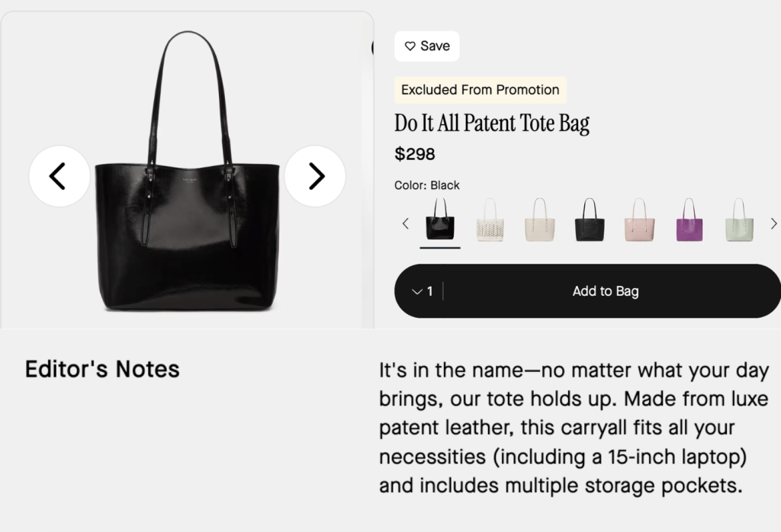
Task: Pick the purple tote color
Action: tap(689, 220)
